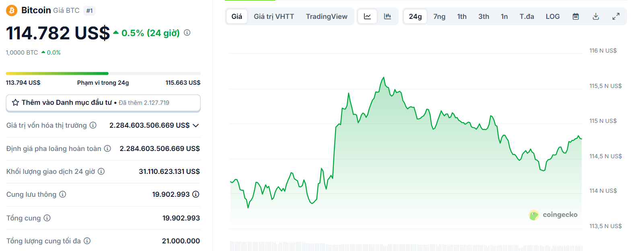Click Thêm vào Danh mục đầu tư button

pyautogui.click(x=103, y=103)
